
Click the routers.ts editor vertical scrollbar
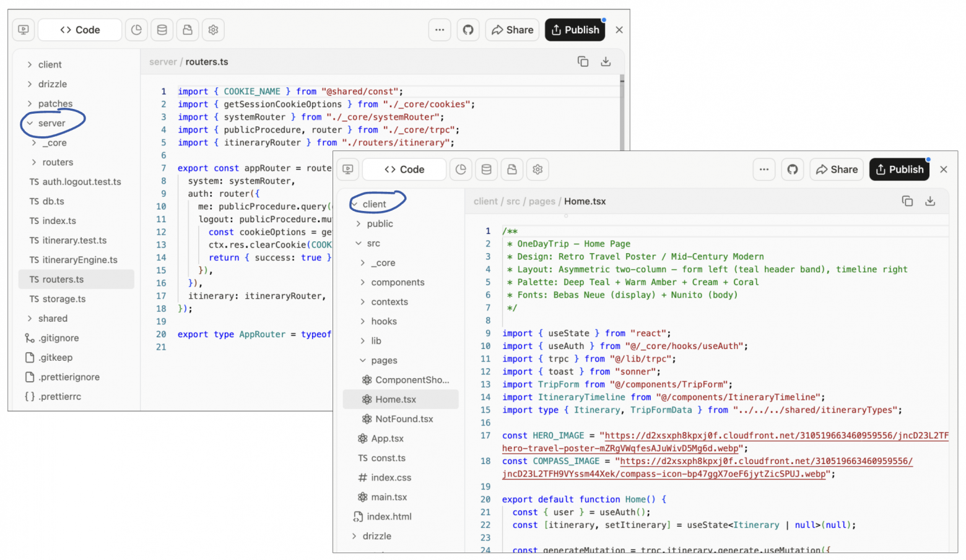622,111
